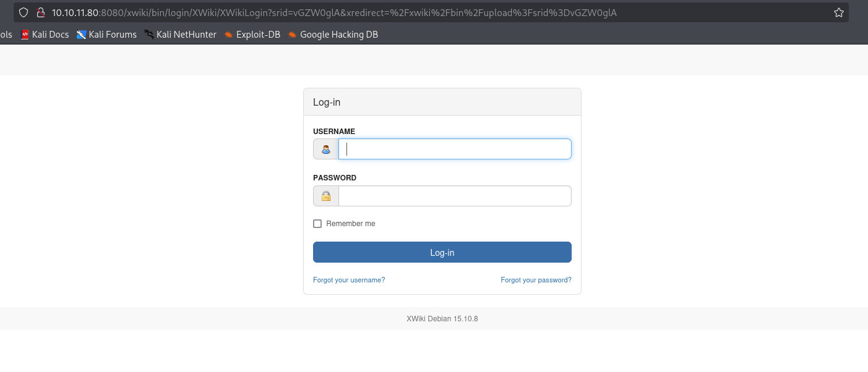The image size is (868, 372).
Task: Open the Kali NetHunter bookmark
Action: (x=180, y=35)
